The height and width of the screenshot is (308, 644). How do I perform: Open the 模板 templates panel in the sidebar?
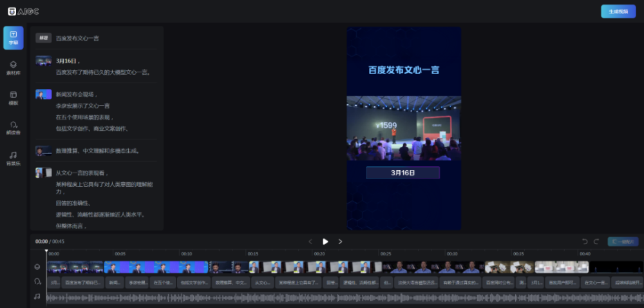13,99
